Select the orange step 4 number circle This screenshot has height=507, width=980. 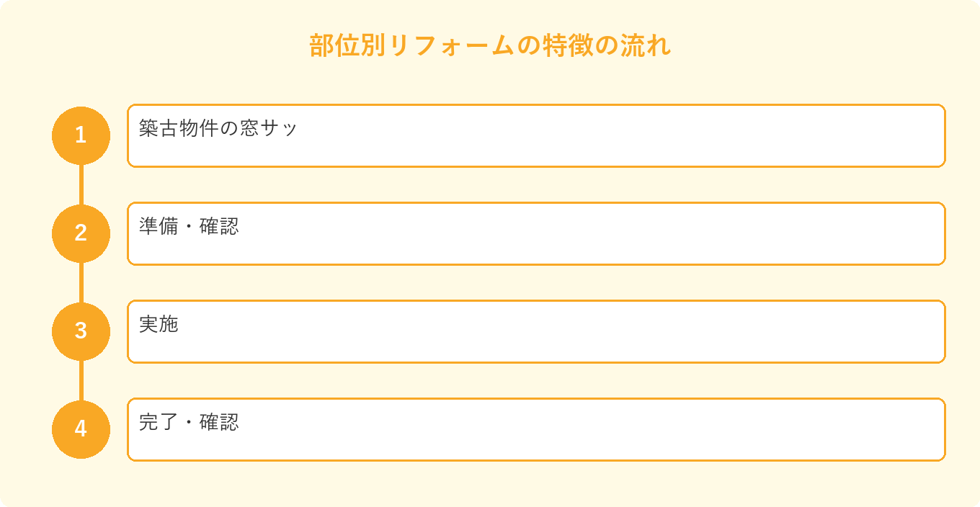click(81, 429)
